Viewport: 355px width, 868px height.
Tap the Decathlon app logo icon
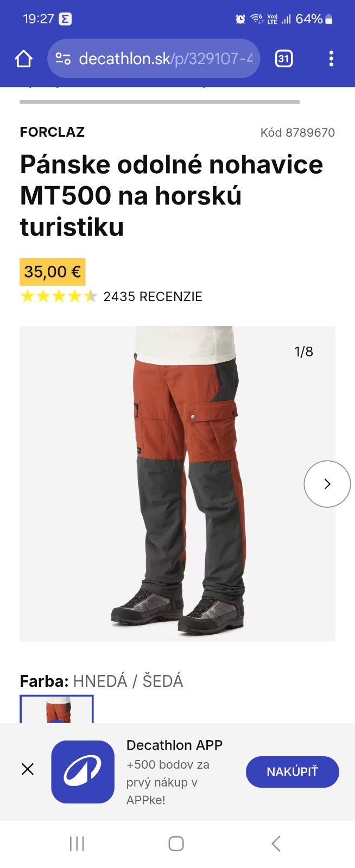coord(83,771)
